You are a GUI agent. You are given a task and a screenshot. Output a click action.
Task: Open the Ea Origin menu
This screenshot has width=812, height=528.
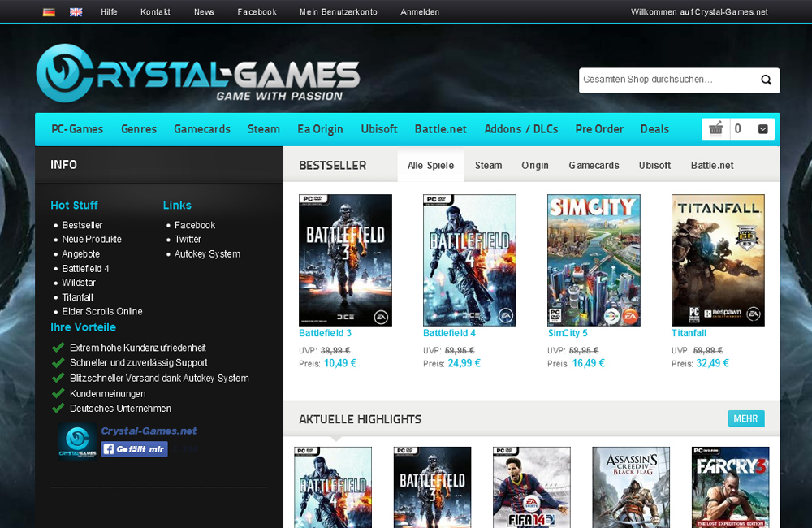click(320, 129)
